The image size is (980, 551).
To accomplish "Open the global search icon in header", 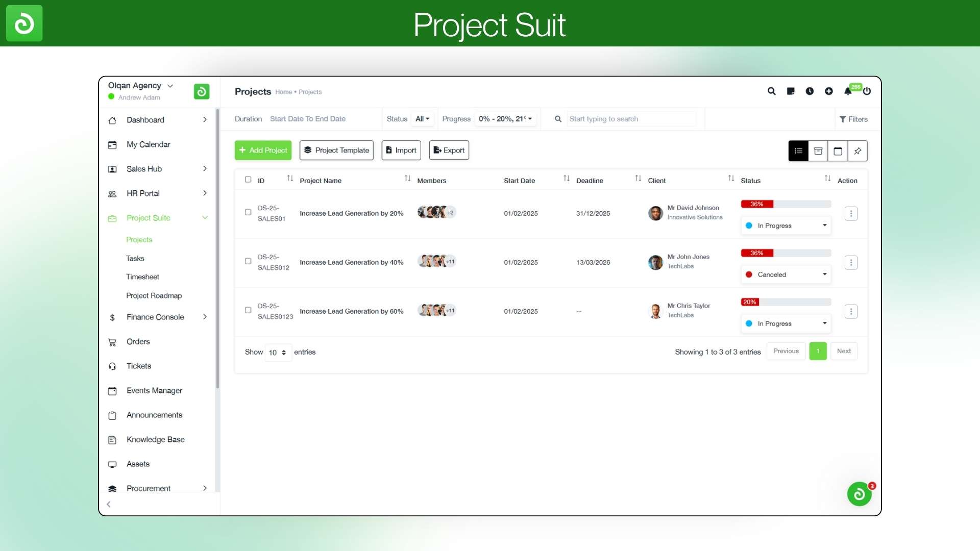I will tap(771, 91).
